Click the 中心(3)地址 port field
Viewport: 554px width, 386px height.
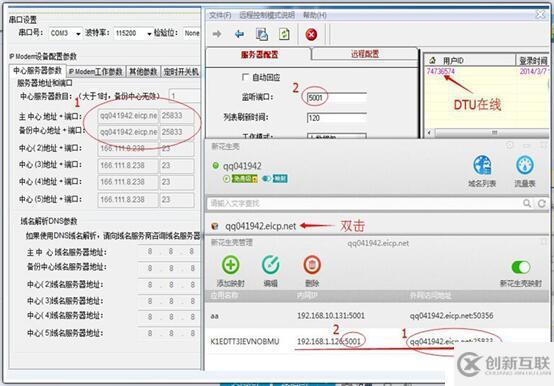(177, 165)
